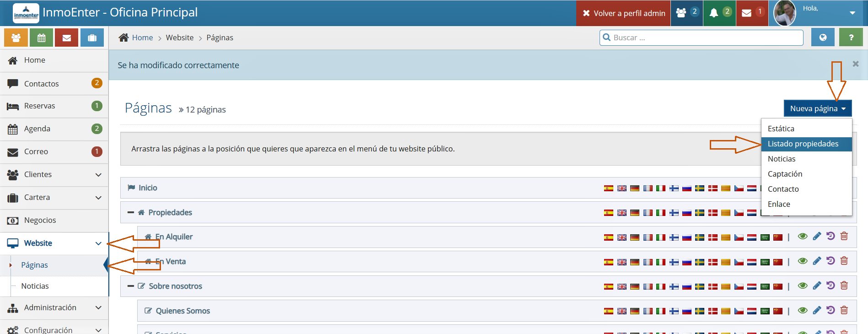Expand Cartera sidebar section

pos(54,198)
